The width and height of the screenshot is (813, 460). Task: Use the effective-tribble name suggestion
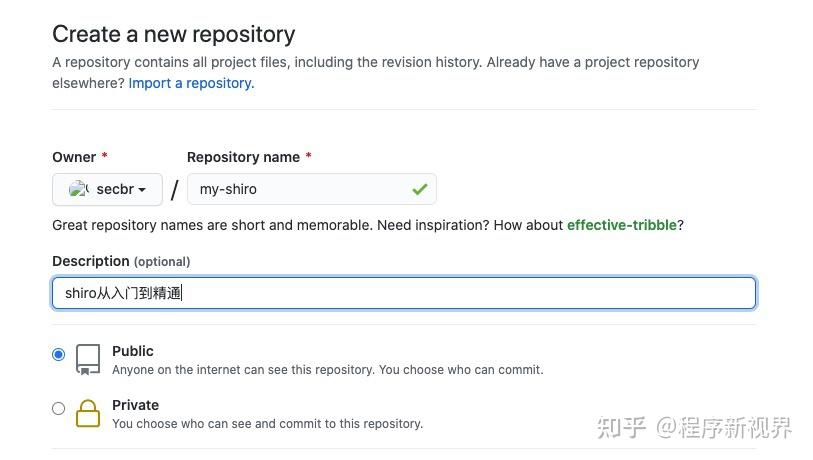pyautogui.click(x=621, y=225)
